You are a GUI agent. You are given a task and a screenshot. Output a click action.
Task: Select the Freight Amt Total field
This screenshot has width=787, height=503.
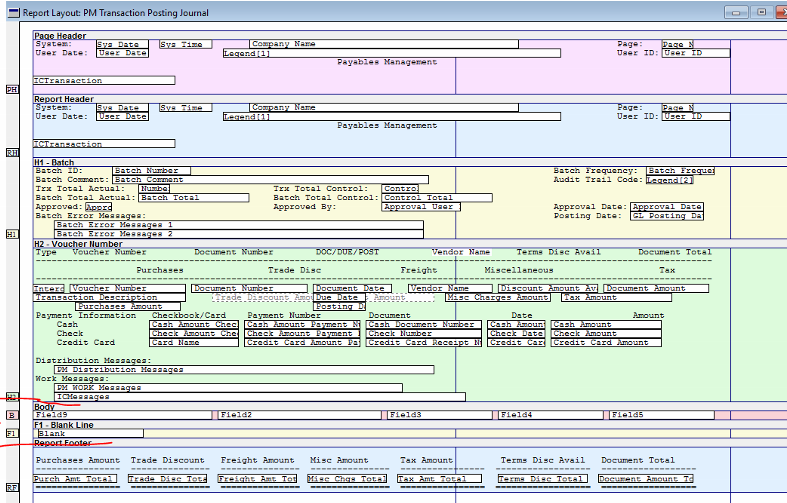coord(257,479)
